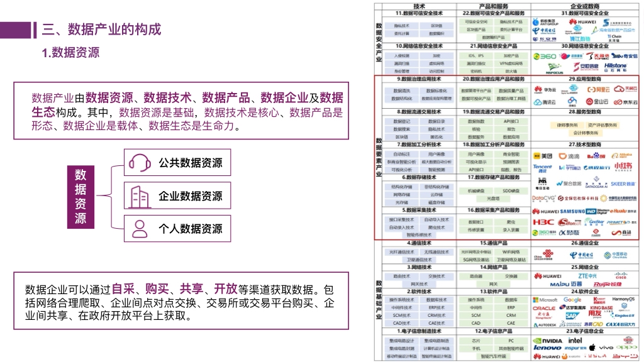This screenshot has height=362, width=644.
Task: Click the intel logo
Action: [575, 340]
